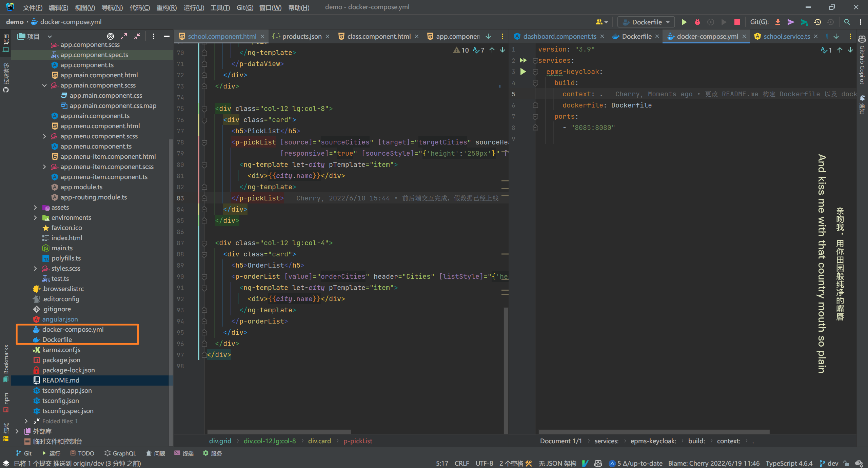Hide the project tool window with minus icon
Viewport: 868px width, 468px height.
click(166, 36)
